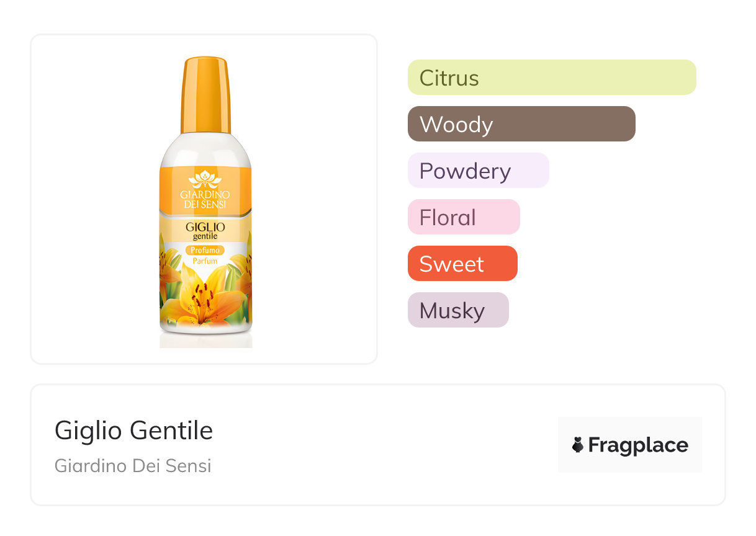756x536 pixels.
Task: Open the Giardino Dei Sensi brand link below the title
Action: click(133, 465)
